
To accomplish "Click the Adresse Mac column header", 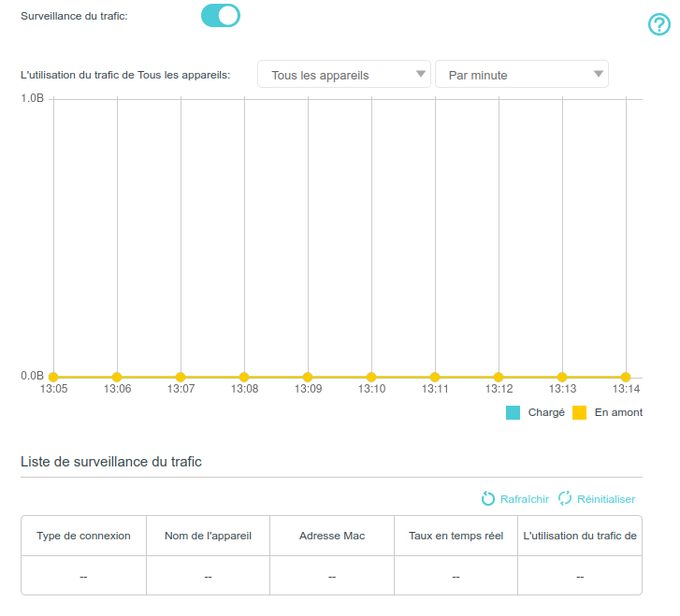I will (x=332, y=536).
